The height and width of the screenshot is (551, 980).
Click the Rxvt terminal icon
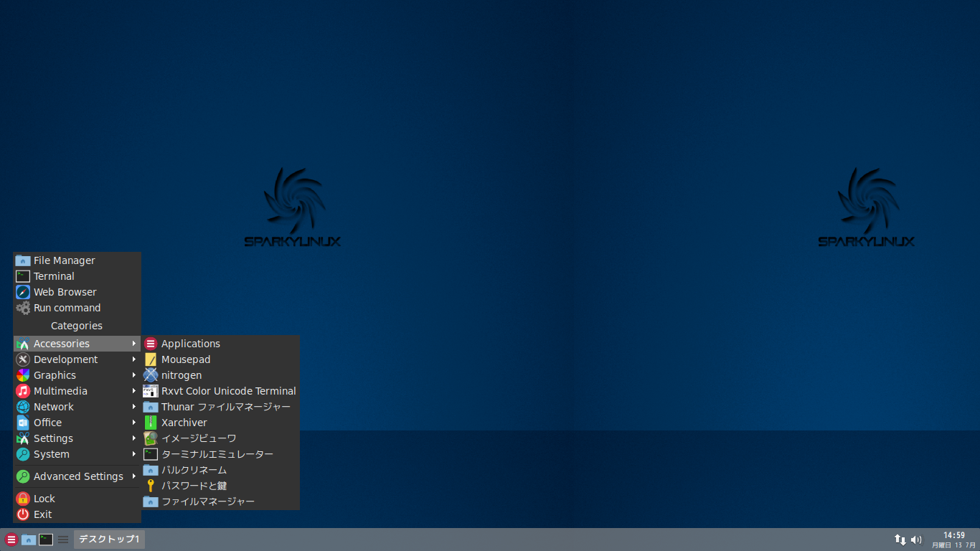(x=151, y=391)
